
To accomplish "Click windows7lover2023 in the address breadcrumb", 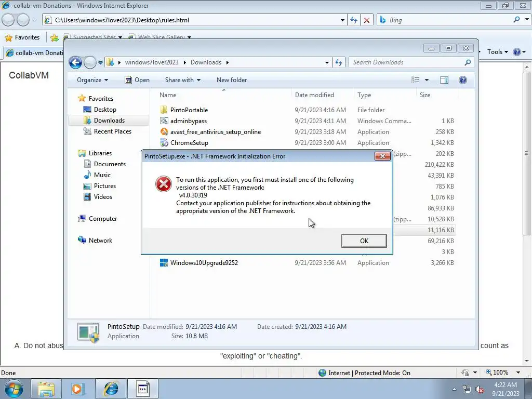I will (152, 62).
